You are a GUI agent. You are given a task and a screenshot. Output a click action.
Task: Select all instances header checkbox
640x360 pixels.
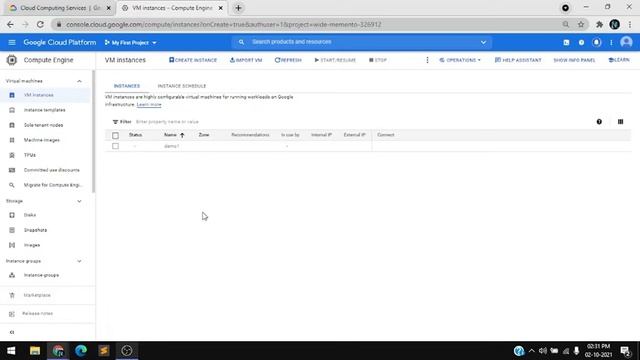[x=116, y=135]
